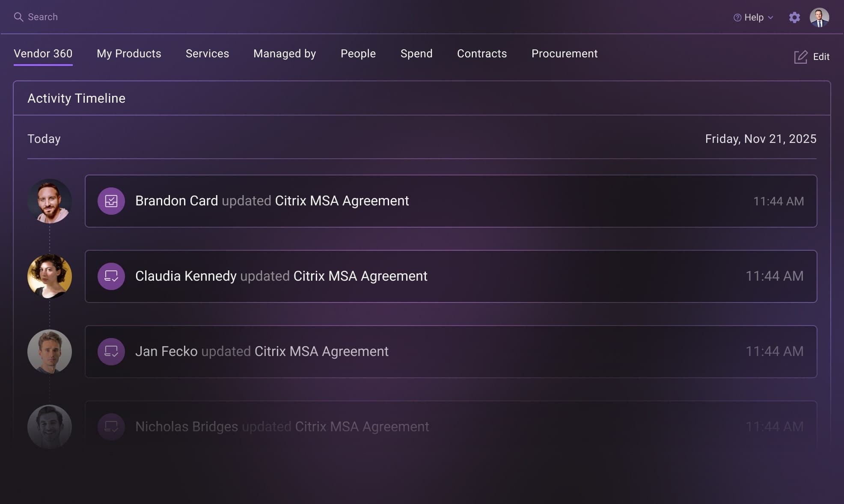Click Claudia Kennedy's name link
Screen dimensions: 844x504
[186, 276]
